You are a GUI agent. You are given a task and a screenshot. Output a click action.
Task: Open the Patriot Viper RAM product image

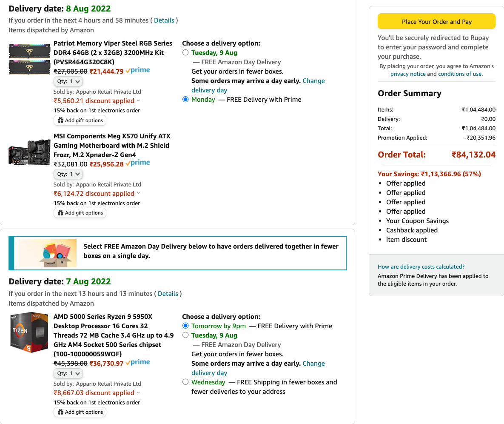click(x=29, y=59)
